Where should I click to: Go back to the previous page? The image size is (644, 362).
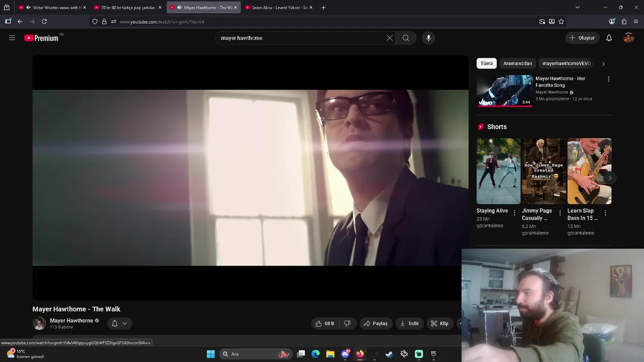click(20, 22)
